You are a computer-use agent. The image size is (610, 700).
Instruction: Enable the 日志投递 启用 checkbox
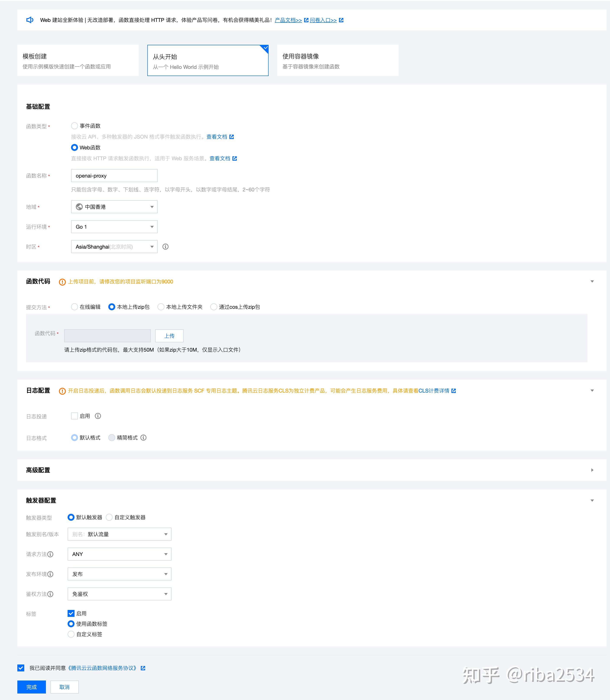coord(75,416)
